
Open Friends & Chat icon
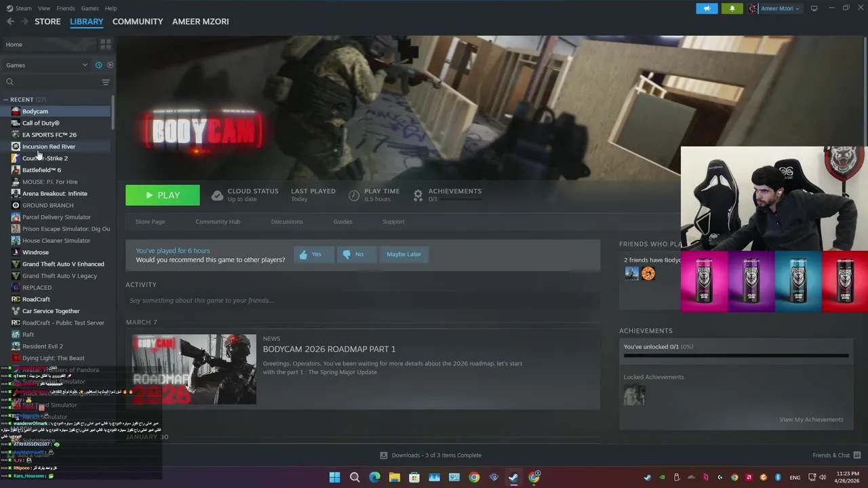(857, 455)
